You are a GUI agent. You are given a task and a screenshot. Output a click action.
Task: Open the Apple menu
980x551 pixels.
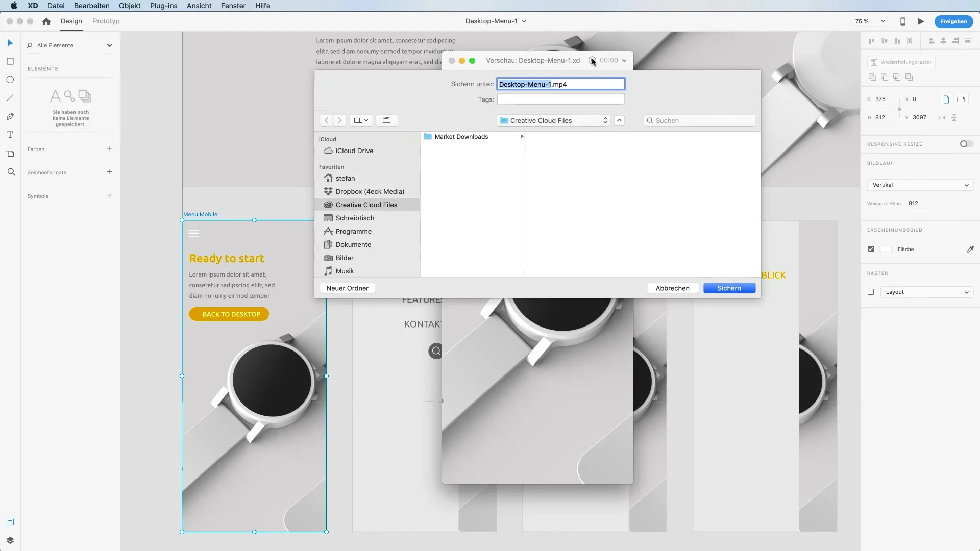[14, 6]
